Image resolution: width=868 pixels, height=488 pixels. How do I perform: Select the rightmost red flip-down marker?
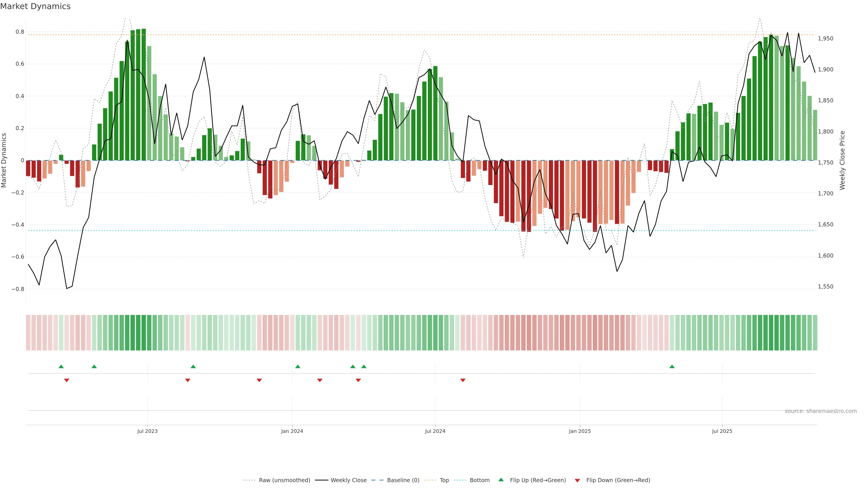click(x=463, y=380)
